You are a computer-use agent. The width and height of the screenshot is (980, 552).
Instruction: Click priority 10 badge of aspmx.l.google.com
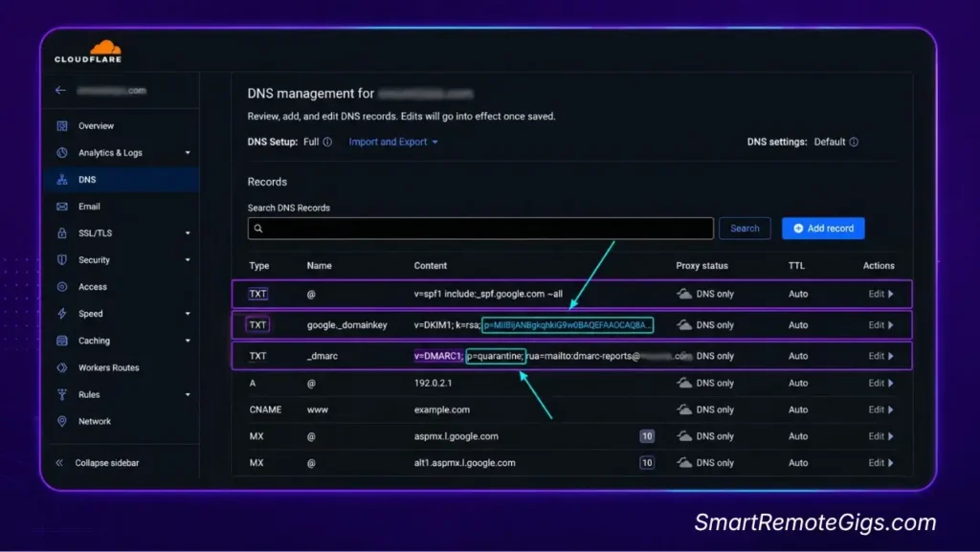pos(647,436)
